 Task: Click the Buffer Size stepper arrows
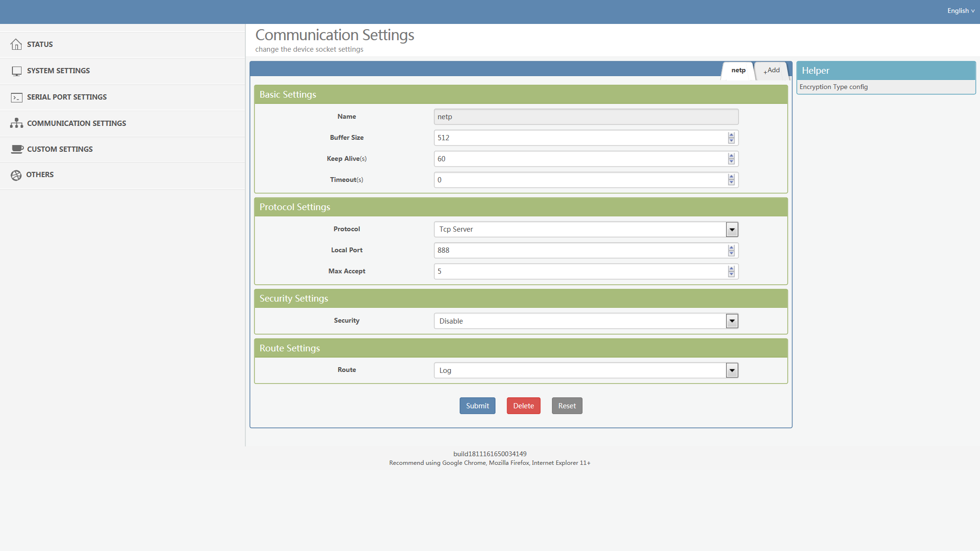[x=731, y=138]
